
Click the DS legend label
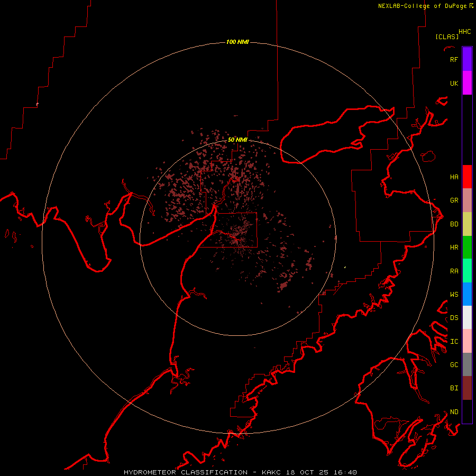pyautogui.click(x=454, y=318)
